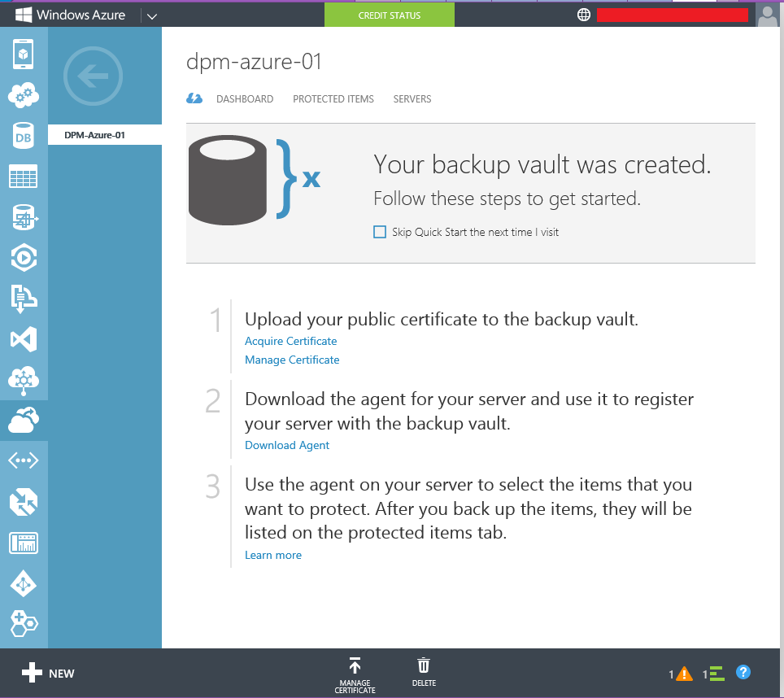The image size is (784, 698).
Task: Open Traffic Manager arrows icon
Action: click(24, 501)
